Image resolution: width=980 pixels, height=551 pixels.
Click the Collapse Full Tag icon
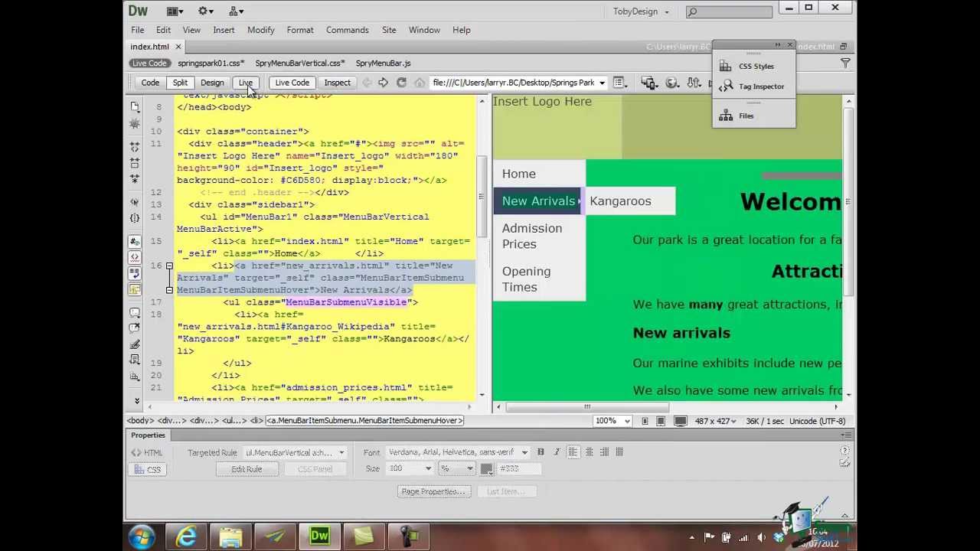(x=135, y=146)
